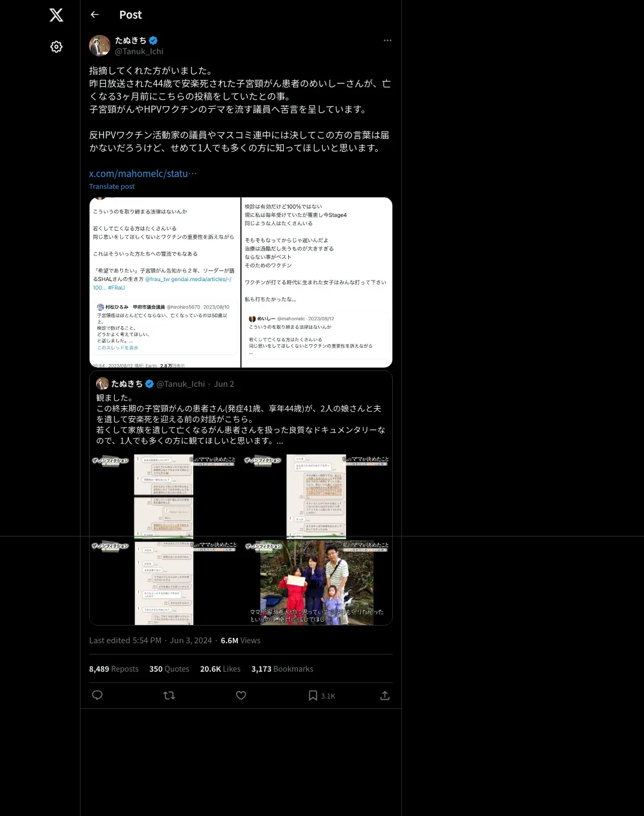Repost using the retweet arrows icon
644x816 pixels.
point(169,695)
